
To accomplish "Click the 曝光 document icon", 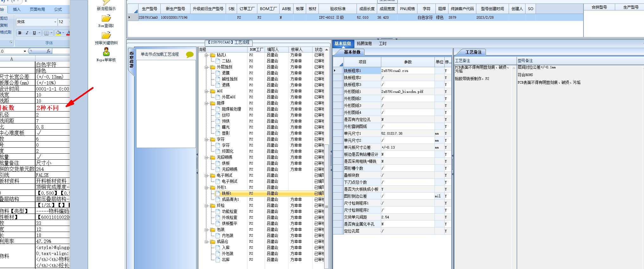I will click(218, 127).
